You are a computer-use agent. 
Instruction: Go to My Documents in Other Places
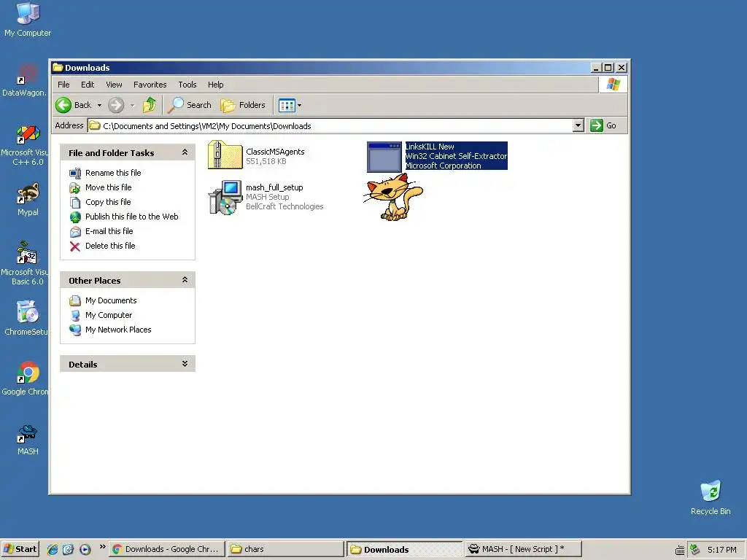(x=111, y=300)
